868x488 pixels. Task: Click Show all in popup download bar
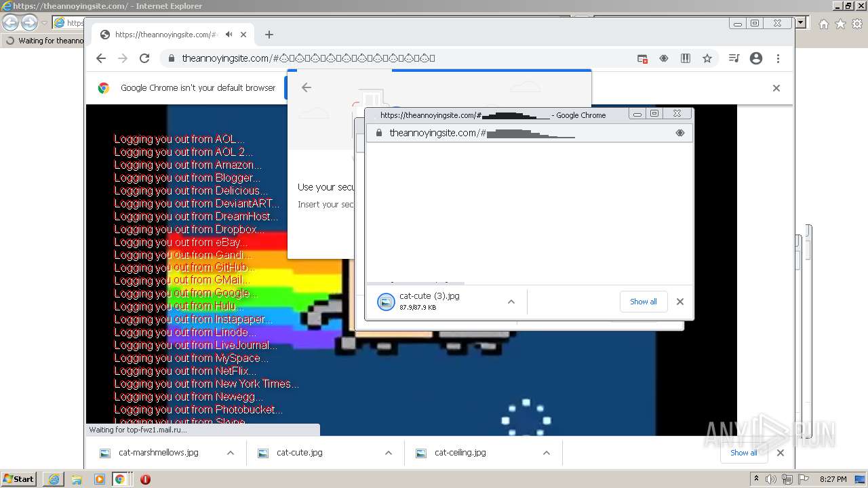[644, 302]
